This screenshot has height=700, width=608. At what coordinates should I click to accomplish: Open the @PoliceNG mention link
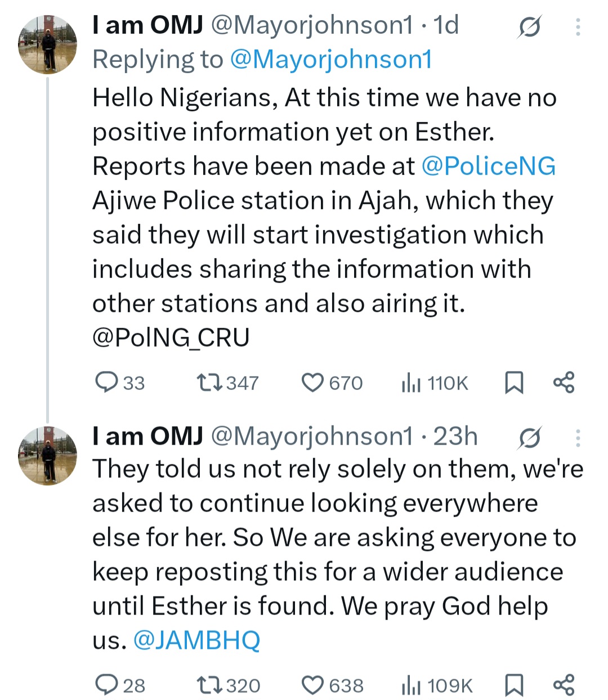click(x=488, y=166)
